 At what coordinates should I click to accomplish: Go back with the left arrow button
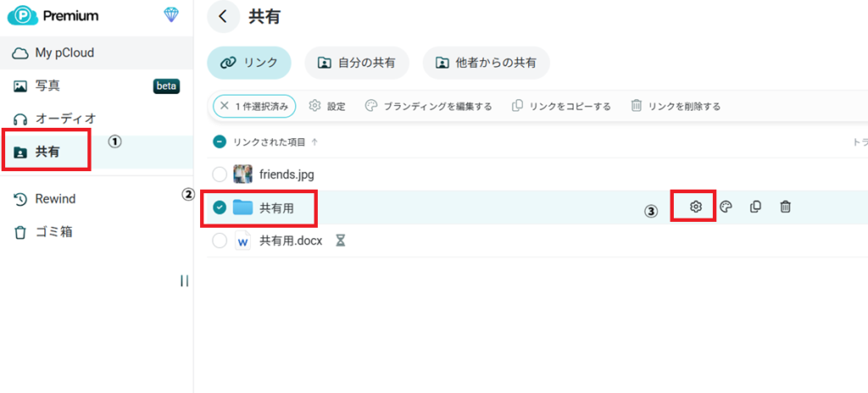[223, 16]
